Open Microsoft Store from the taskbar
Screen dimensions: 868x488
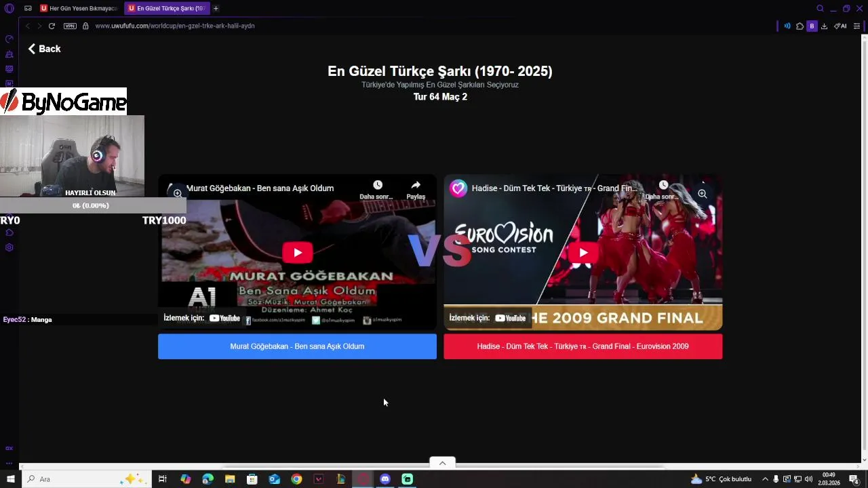(252, 479)
